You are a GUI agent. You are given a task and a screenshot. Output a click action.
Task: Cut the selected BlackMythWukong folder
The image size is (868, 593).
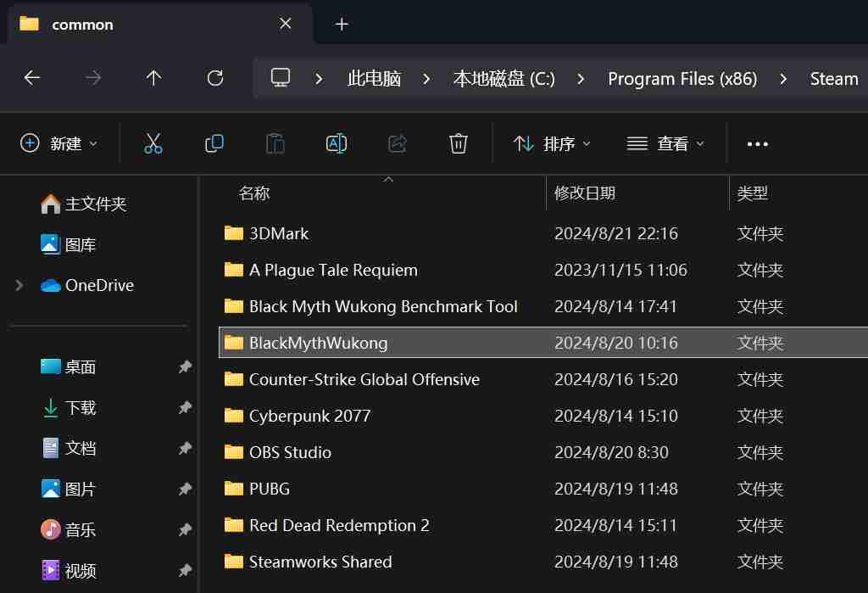(153, 143)
